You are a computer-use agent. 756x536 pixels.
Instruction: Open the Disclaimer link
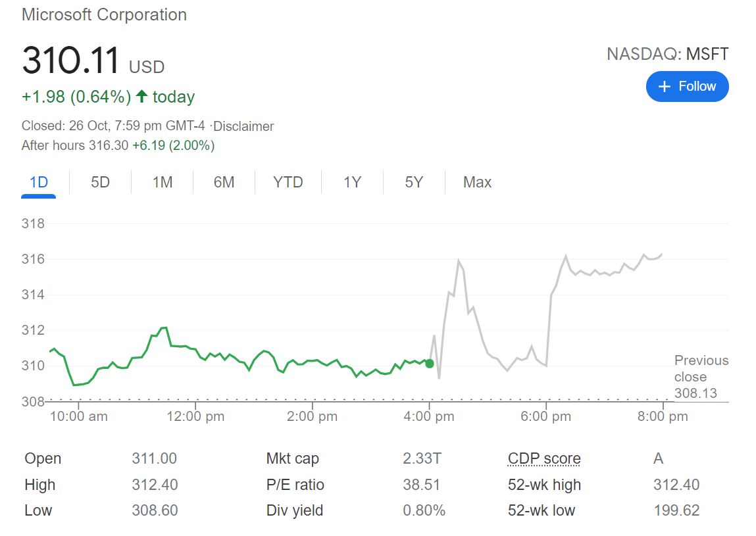click(x=243, y=126)
